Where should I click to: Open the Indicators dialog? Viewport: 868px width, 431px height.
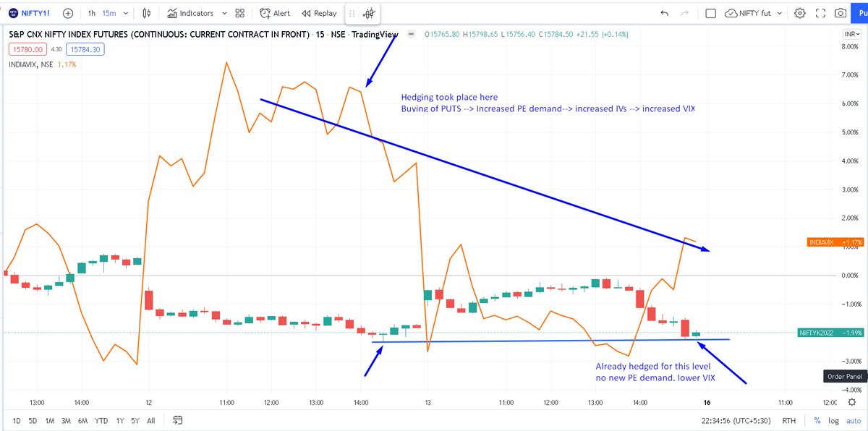[190, 13]
